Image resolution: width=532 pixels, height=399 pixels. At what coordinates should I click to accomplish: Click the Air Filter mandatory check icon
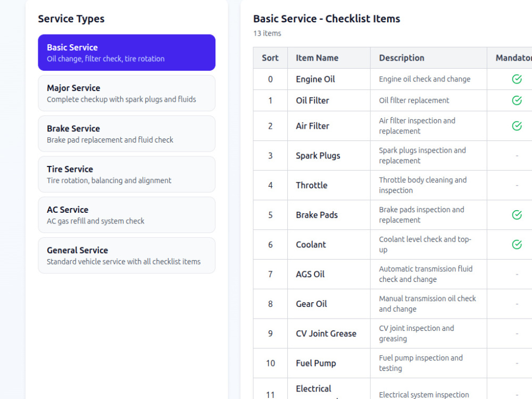click(517, 126)
